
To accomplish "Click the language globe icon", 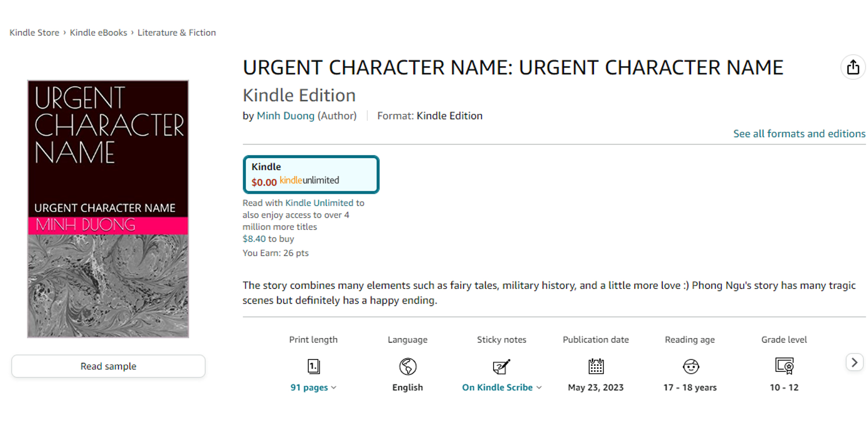I will click(407, 366).
